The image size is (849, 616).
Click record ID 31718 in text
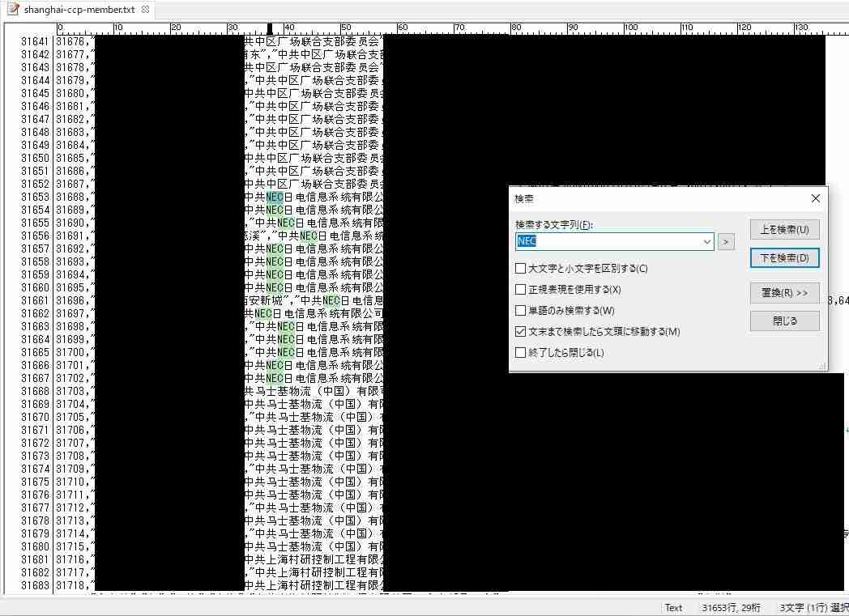click(70, 585)
